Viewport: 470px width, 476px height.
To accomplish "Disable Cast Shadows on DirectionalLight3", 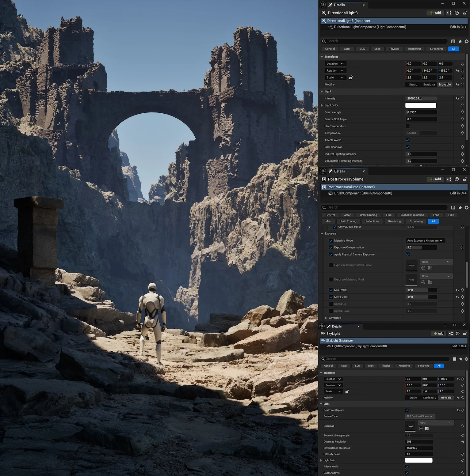I will (x=407, y=147).
